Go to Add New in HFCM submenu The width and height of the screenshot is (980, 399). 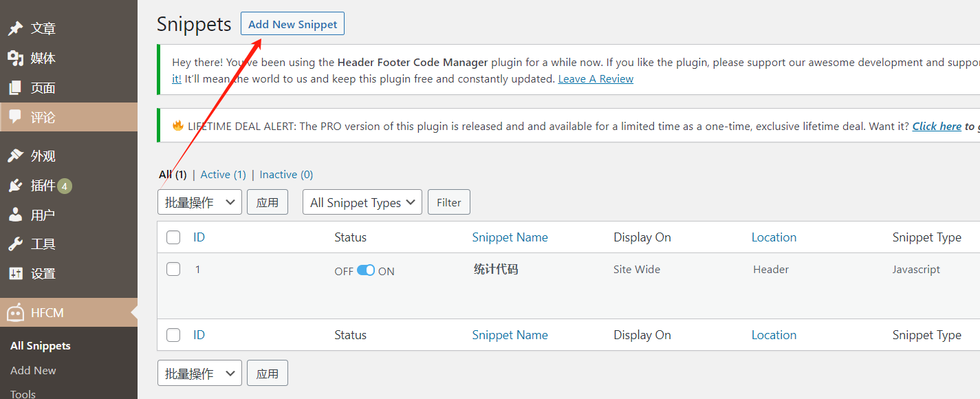pyautogui.click(x=33, y=370)
